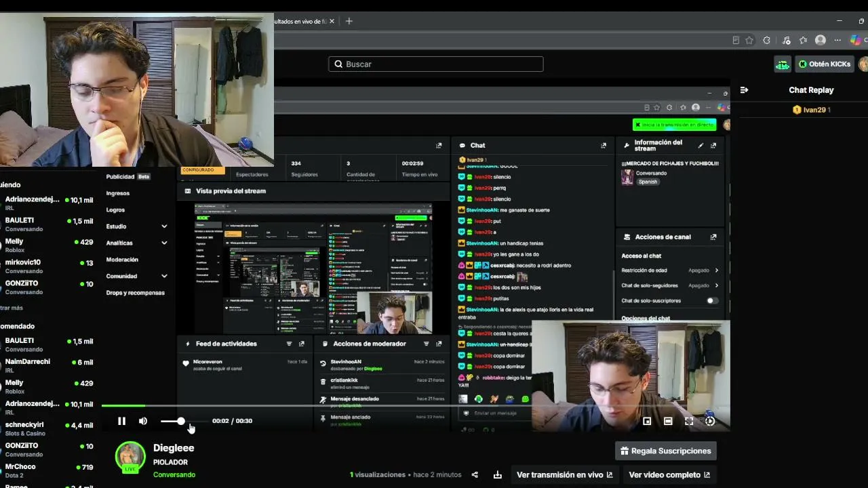Open the browser Settings and more menu
868x488 pixels.
[837, 41]
